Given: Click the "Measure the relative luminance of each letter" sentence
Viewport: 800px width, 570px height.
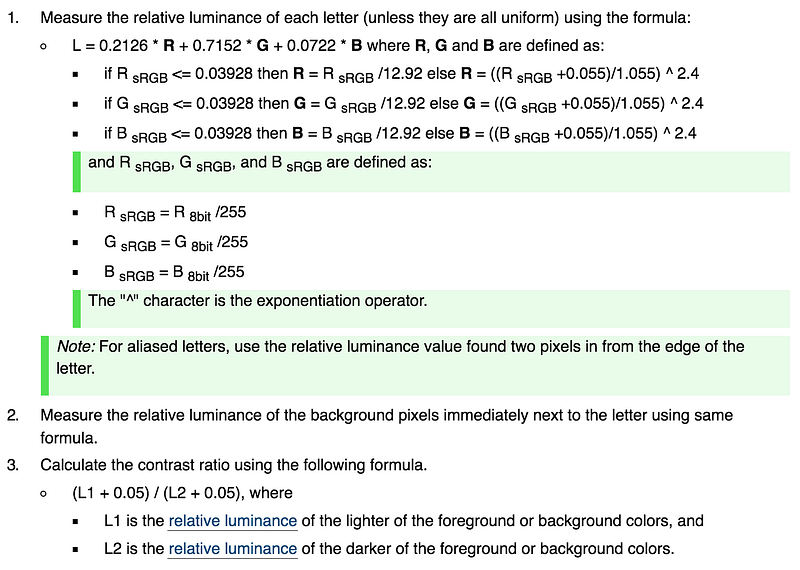Looking at the screenshot, I should coord(365,18).
